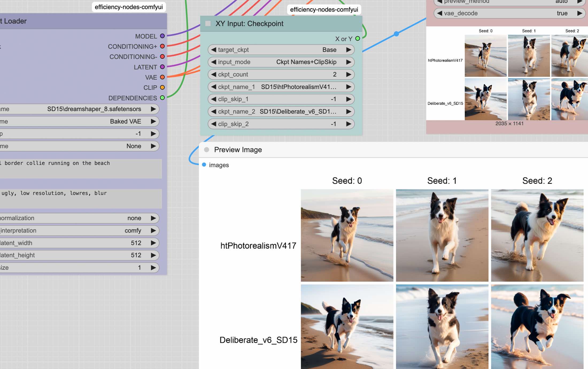Viewport: 588px width, 369px height.
Task: Decrease clip_skip_1 value
Action: pyautogui.click(x=214, y=99)
